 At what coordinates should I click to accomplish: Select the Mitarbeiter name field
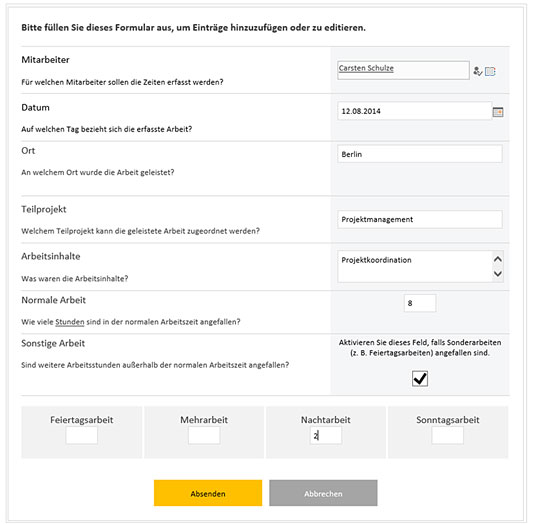click(403, 70)
